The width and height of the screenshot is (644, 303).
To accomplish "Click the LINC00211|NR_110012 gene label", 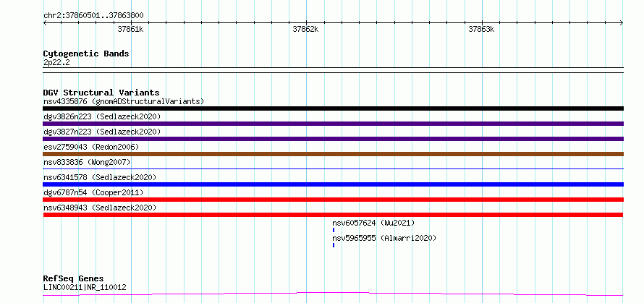I will pyautogui.click(x=85, y=287).
